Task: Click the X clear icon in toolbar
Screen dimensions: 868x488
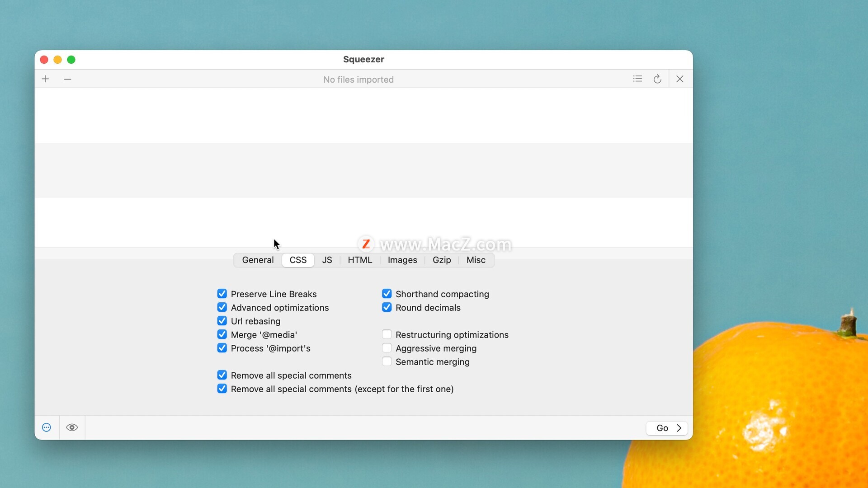Action: 679,79
